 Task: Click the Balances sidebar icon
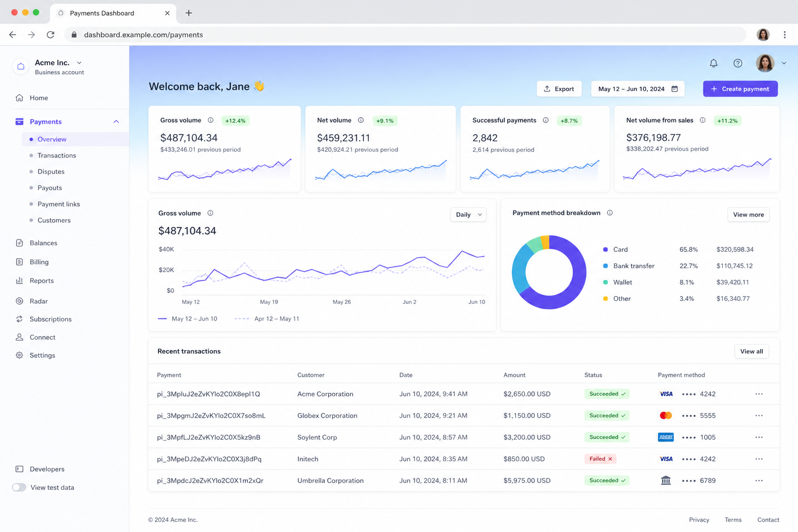click(x=19, y=243)
